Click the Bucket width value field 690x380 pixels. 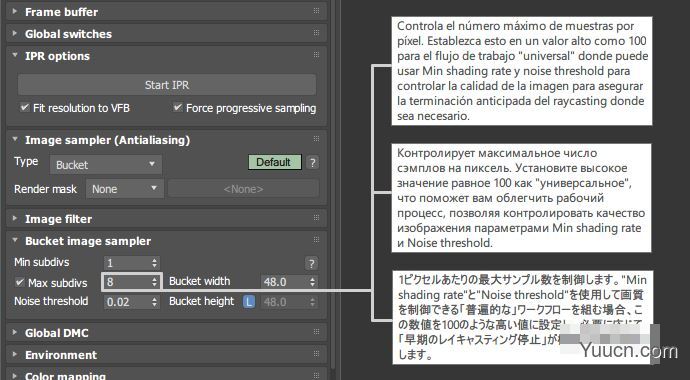point(284,281)
